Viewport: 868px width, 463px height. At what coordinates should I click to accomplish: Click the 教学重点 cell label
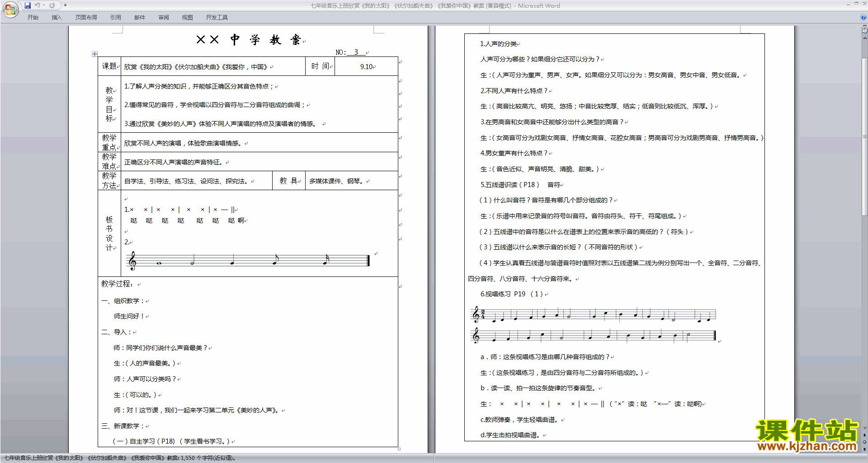pos(109,142)
